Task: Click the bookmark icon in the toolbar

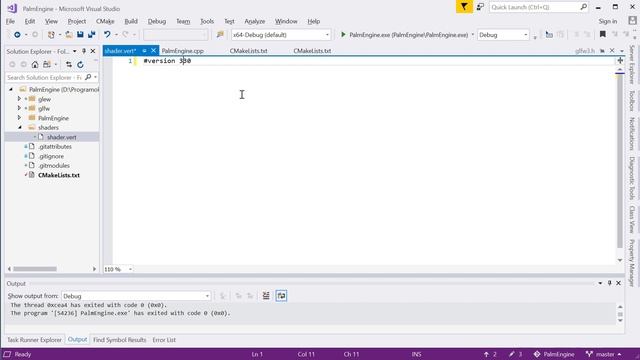Action: [602, 35]
